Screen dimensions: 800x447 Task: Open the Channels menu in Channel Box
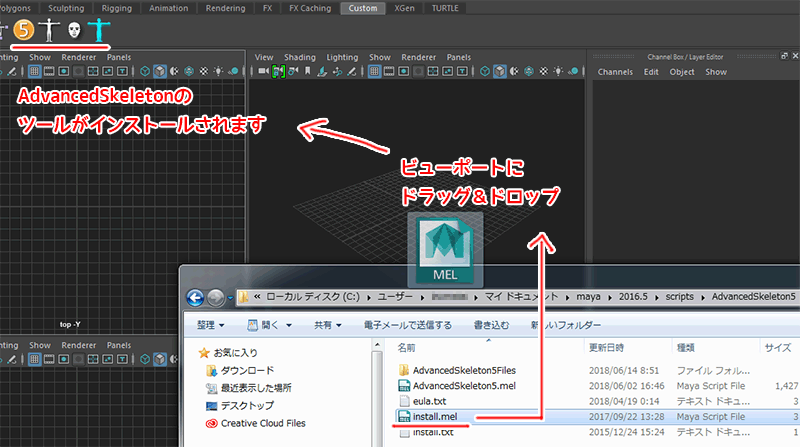pyautogui.click(x=615, y=72)
